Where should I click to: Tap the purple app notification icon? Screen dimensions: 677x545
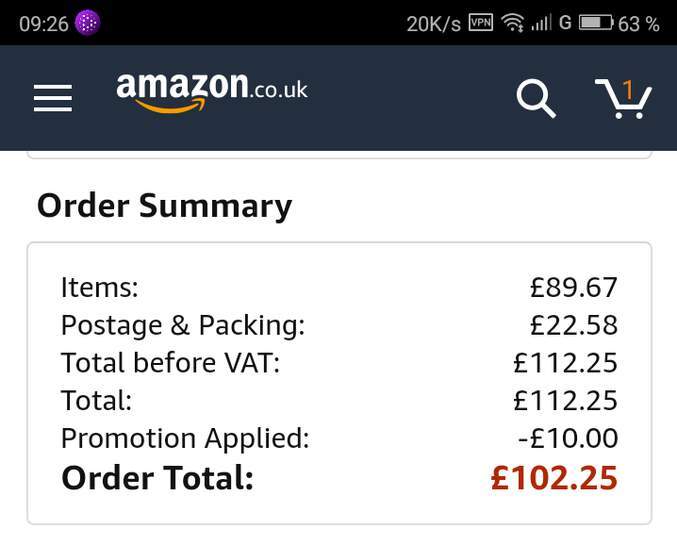click(89, 22)
